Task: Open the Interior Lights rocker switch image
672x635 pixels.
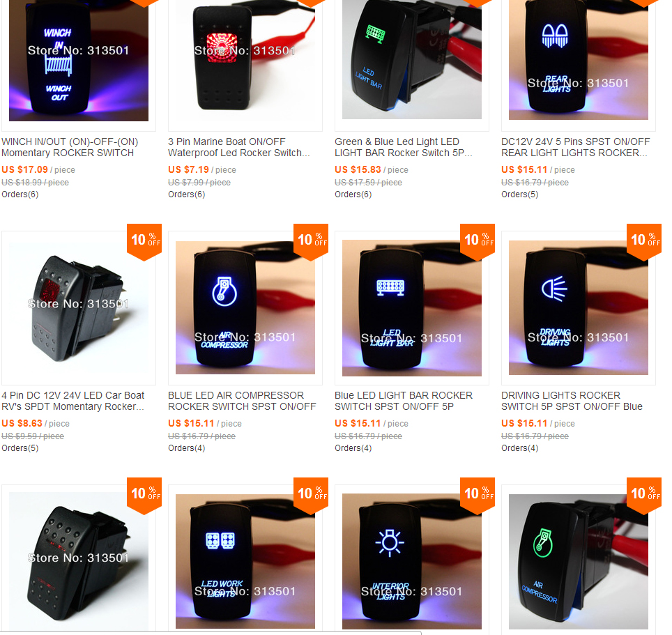Action: point(412,561)
